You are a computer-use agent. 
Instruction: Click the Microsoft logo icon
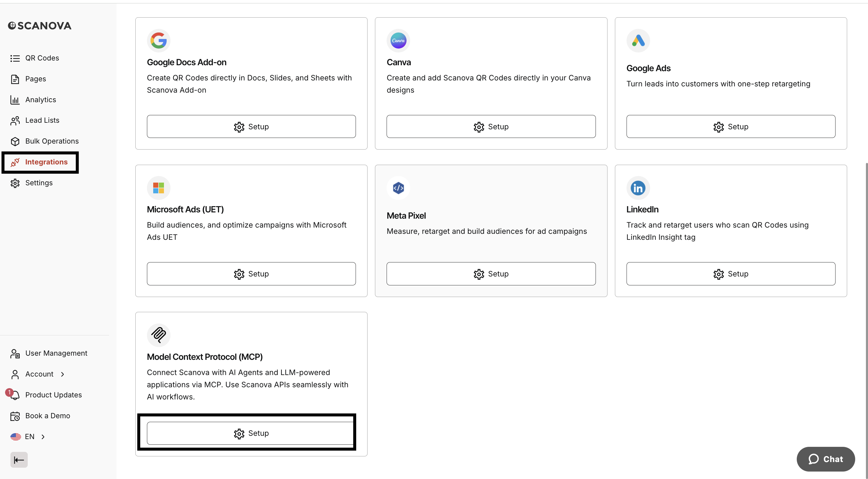click(x=158, y=188)
